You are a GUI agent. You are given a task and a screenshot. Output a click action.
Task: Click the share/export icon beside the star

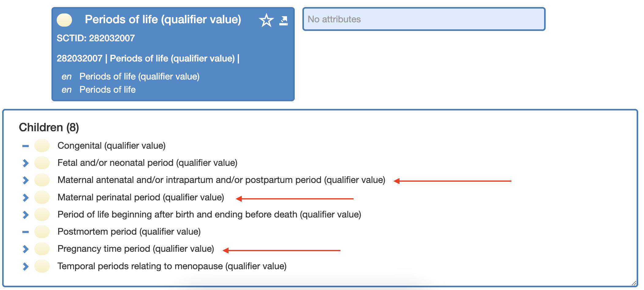coord(284,20)
